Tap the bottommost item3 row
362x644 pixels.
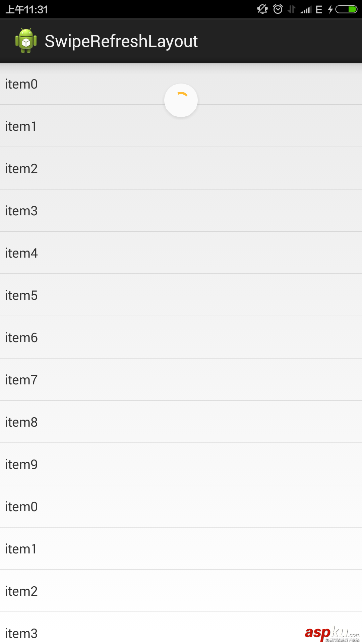(151, 631)
